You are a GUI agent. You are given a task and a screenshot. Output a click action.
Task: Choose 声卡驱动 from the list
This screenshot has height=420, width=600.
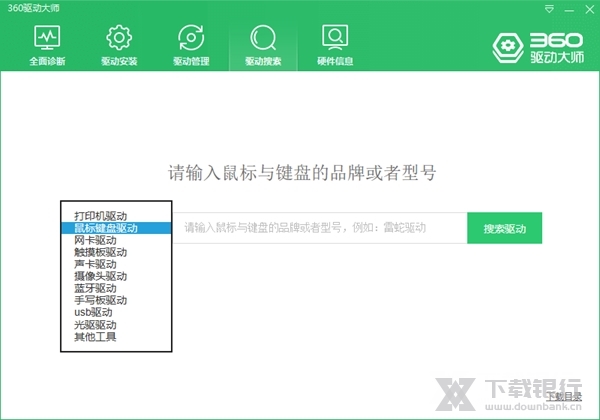116,264
